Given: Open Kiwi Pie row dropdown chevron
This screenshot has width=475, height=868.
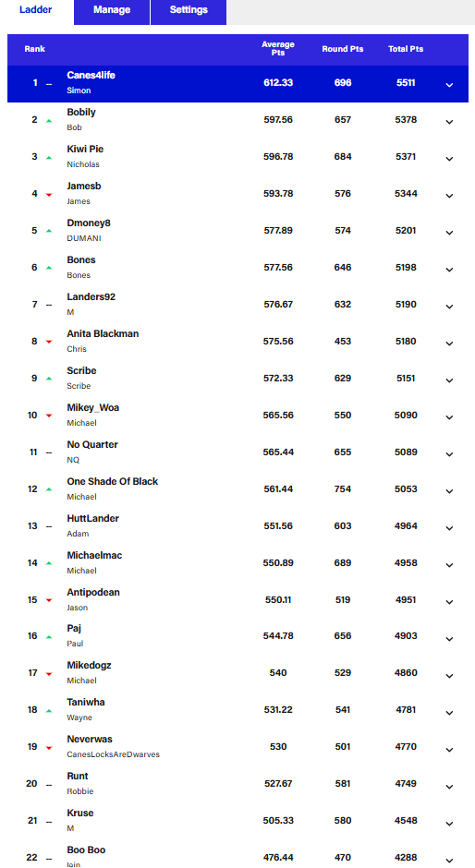Looking at the screenshot, I should click(x=449, y=159).
